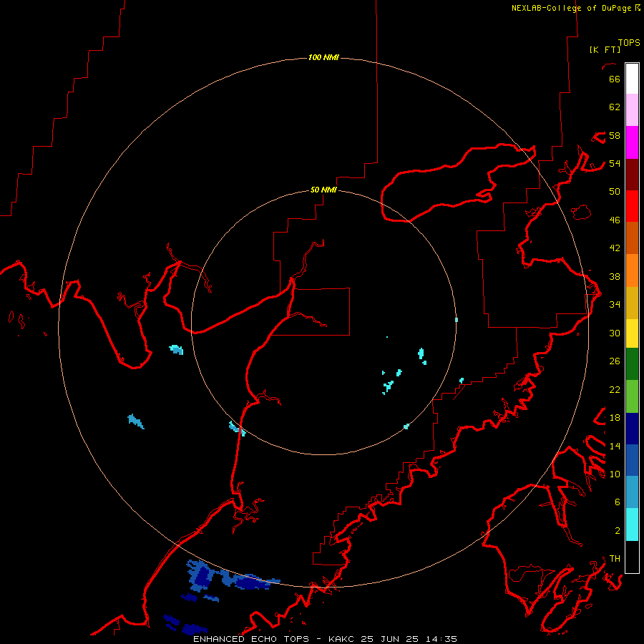Click the [K FT] units label

tap(605, 49)
